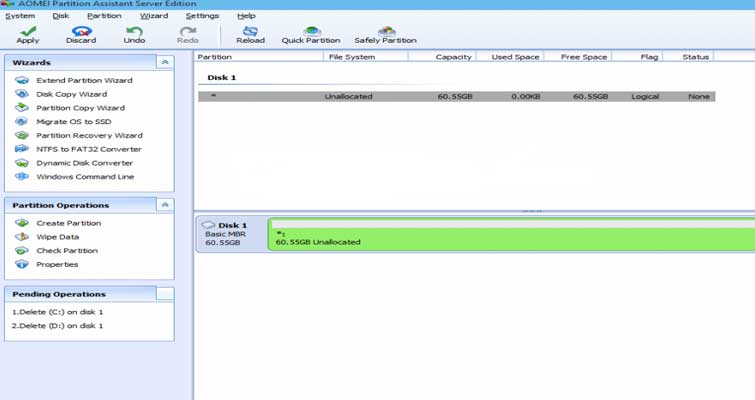Click the Status column header

[689, 57]
